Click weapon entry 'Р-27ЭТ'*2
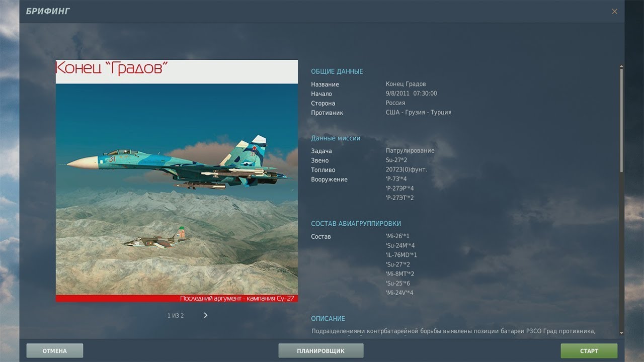The image size is (644, 362). pyautogui.click(x=399, y=198)
